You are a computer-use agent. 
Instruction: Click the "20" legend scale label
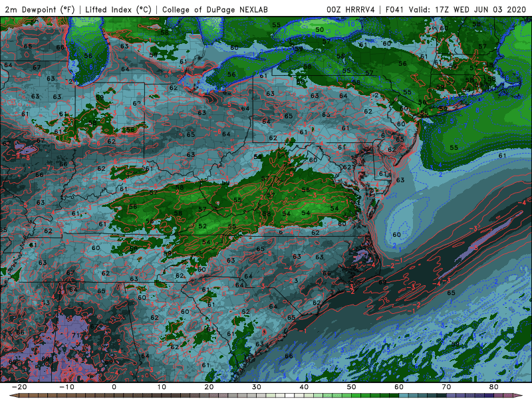(x=209, y=387)
